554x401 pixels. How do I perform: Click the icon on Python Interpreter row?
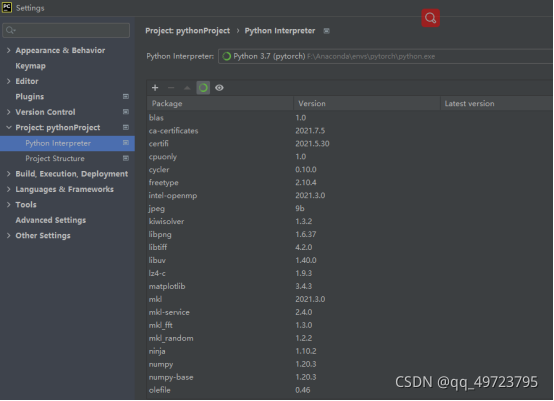125,143
